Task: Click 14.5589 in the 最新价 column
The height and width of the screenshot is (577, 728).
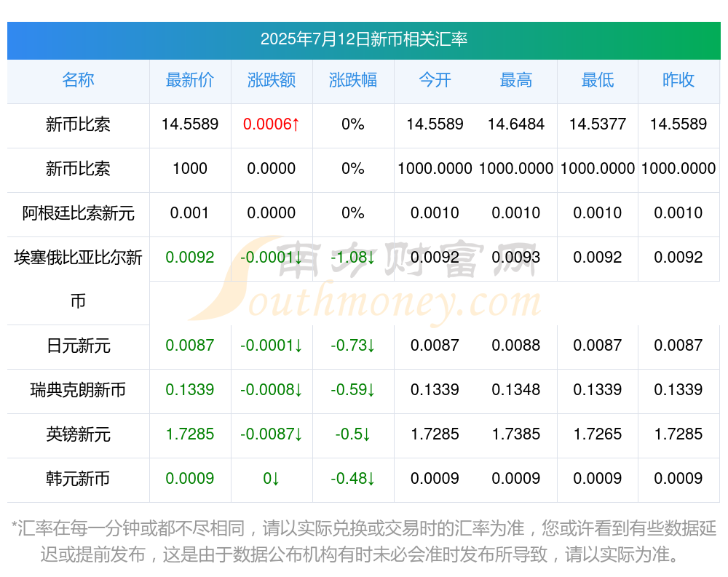Action: point(190,124)
